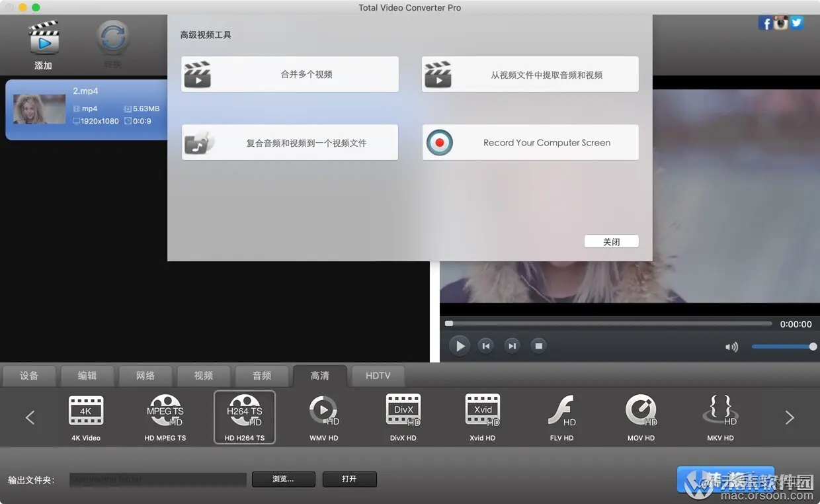The width and height of the screenshot is (820, 504).
Task: Click the dimmed convert arrows icon
Action: click(113, 38)
